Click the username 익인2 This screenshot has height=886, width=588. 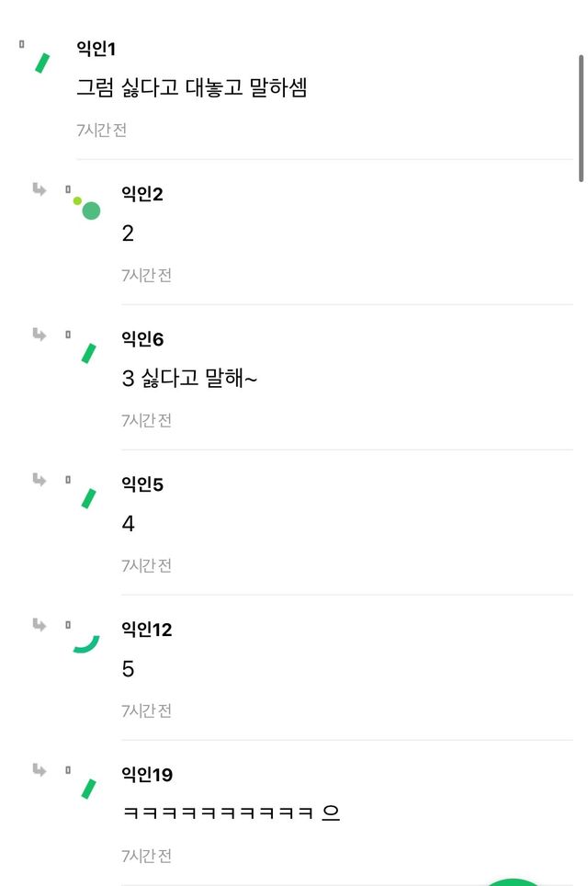pos(141,194)
